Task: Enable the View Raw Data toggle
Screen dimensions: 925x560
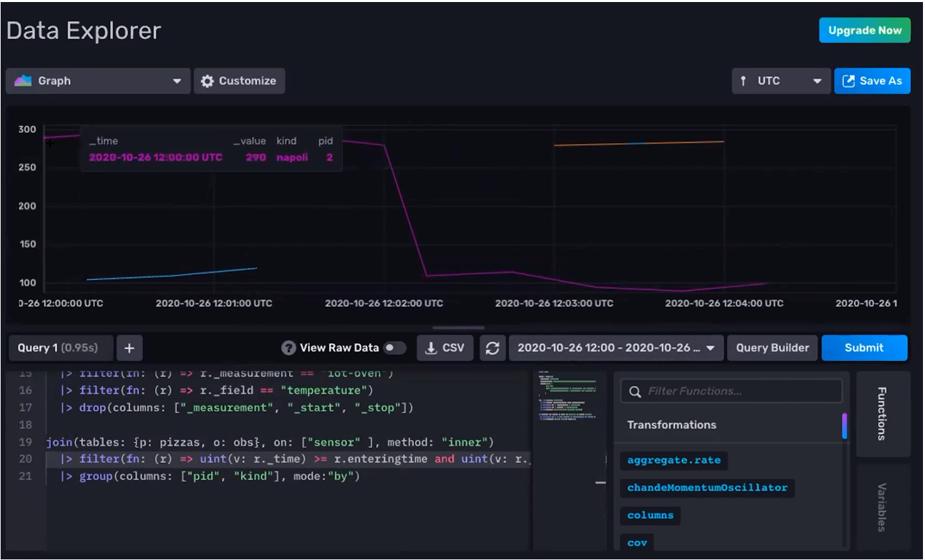Action: point(394,347)
